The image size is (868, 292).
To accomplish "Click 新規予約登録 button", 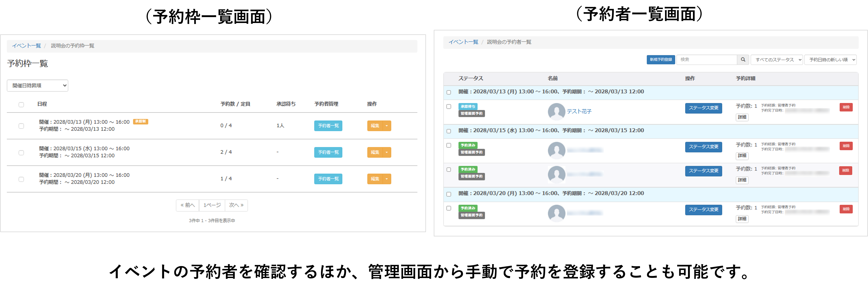I will click(660, 60).
